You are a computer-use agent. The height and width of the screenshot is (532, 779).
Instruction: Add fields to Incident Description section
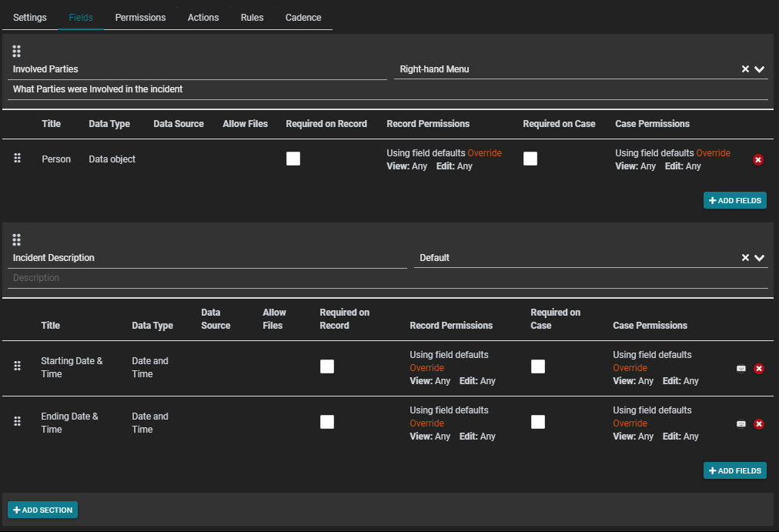(735, 470)
